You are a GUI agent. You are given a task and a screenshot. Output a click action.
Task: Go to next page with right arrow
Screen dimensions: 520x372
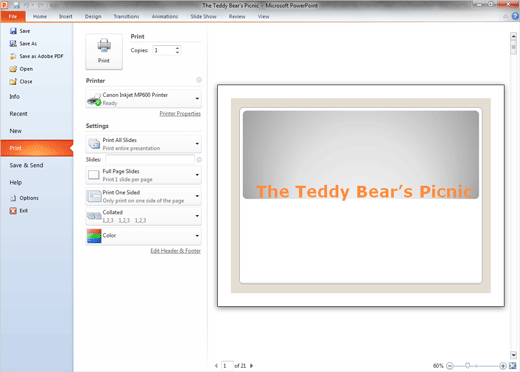[252, 366]
